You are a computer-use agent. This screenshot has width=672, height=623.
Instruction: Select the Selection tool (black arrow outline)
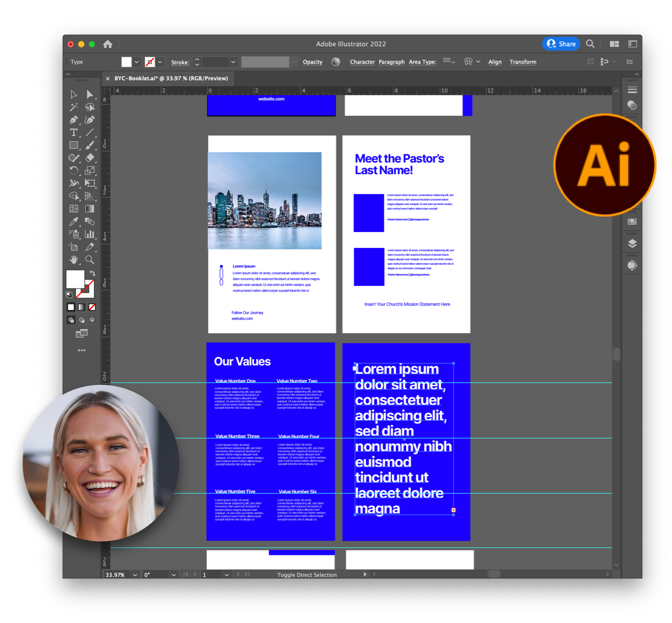click(74, 94)
